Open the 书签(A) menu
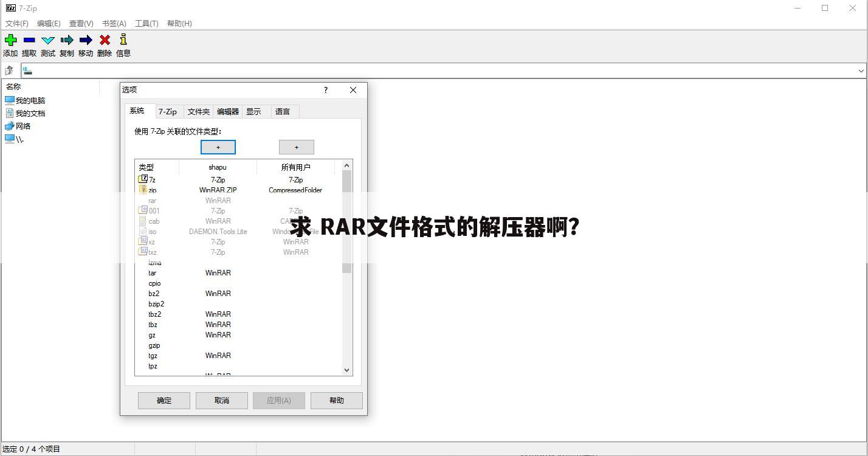 click(114, 23)
